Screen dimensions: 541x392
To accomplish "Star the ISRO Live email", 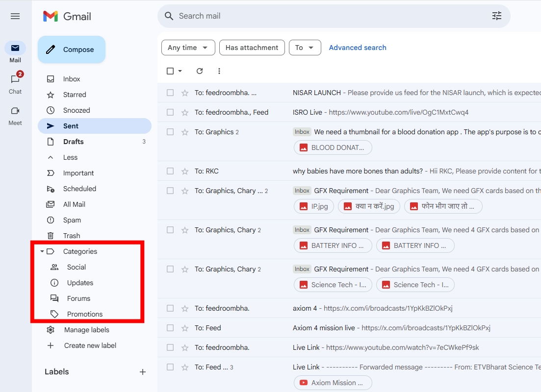I will [x=184, y=112].
